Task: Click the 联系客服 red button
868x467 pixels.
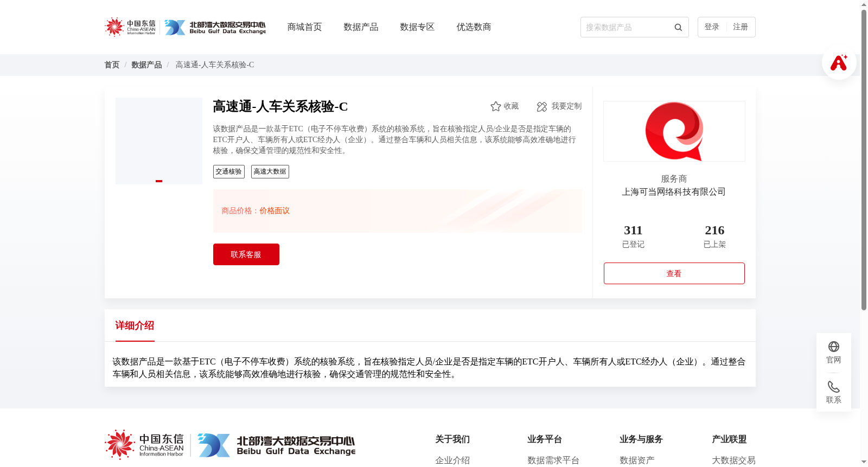Action: click(x=246, y=254)
